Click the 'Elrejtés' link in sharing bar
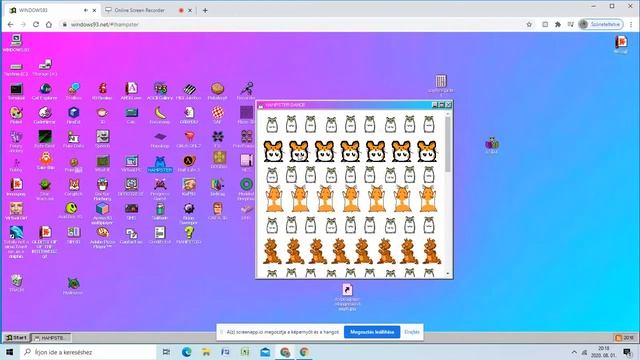 (412, 332)
